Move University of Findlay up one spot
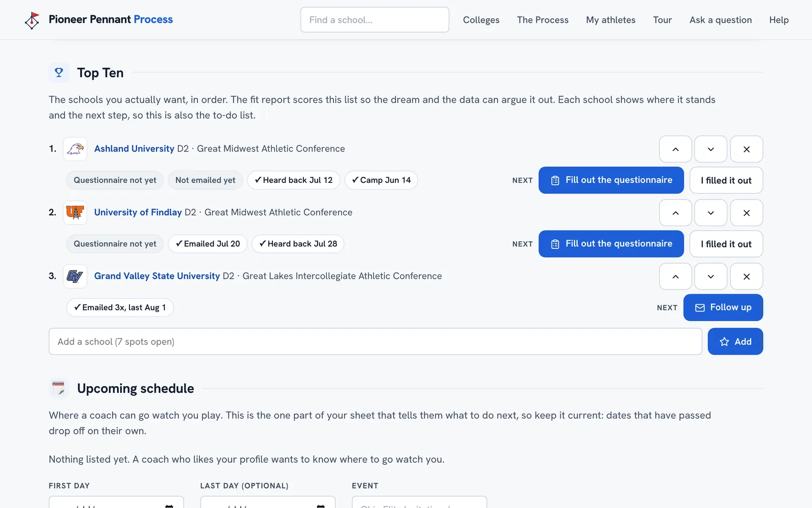The image size is (812, 508). (x=675, y=213)
